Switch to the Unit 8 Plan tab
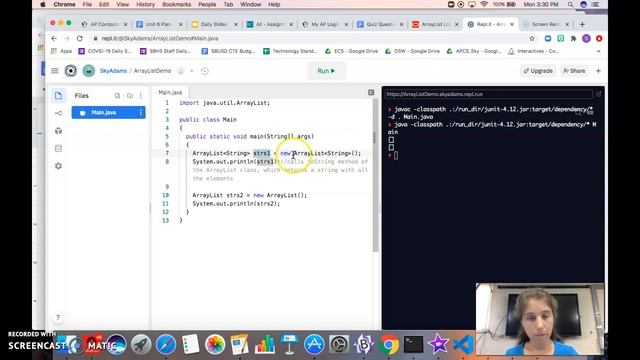This screenshot has height=360, width=640. [159, 24]
